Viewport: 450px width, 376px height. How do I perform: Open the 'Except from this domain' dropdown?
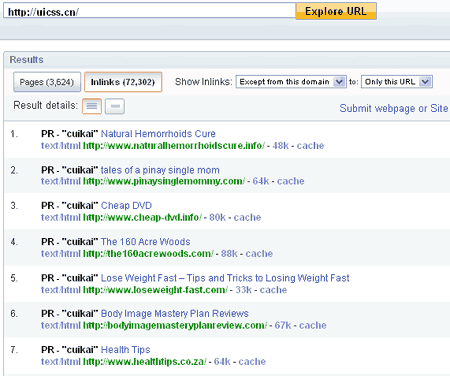tap(291, 82)
